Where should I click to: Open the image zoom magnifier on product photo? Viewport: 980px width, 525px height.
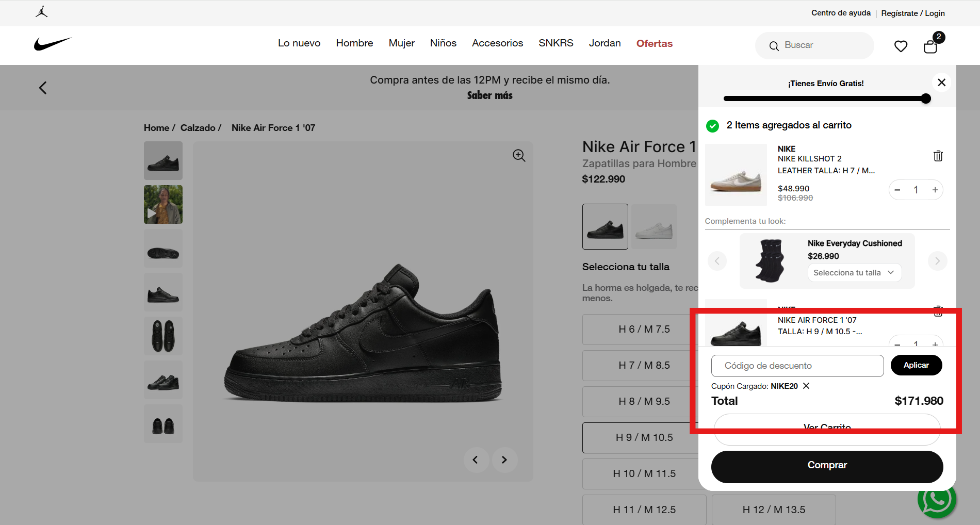tap(518, 155)
